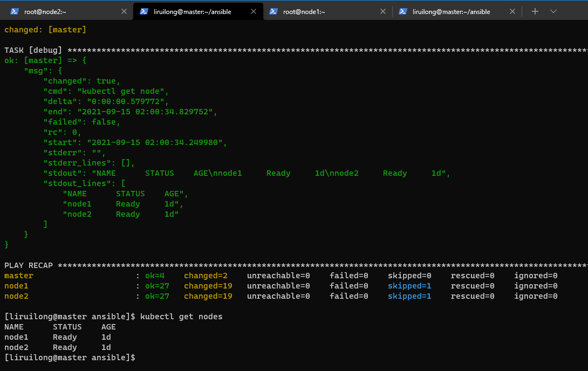Click 'ok=4' in the master recap row
The height and width of the screenshot is (371, 588).
point(155,276)
